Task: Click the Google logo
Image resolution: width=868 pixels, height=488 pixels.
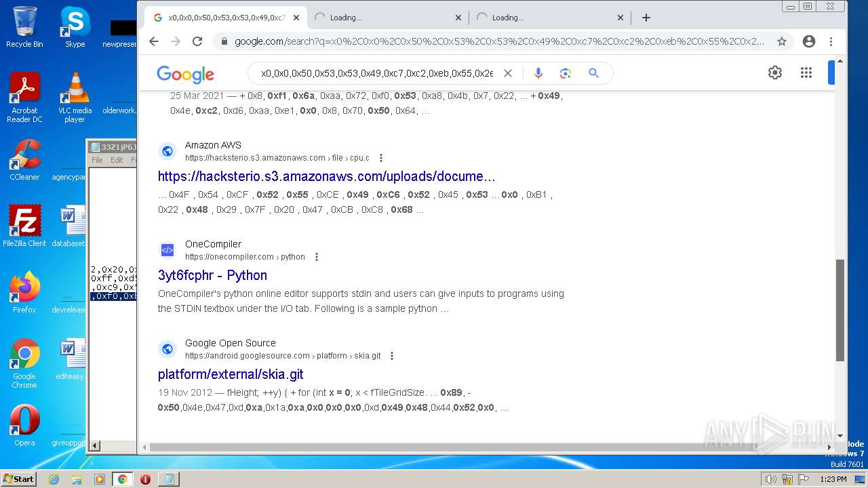Action: click(x=185, y=74)
